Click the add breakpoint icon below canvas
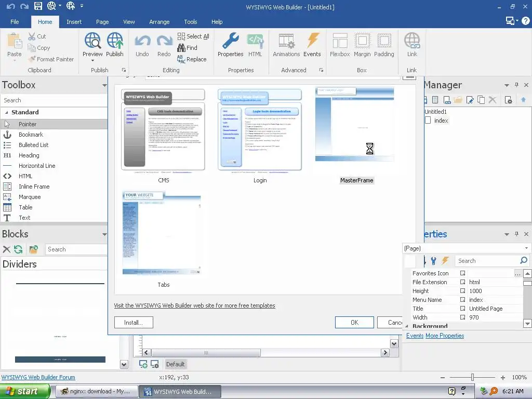 click(x=143, y=364)
